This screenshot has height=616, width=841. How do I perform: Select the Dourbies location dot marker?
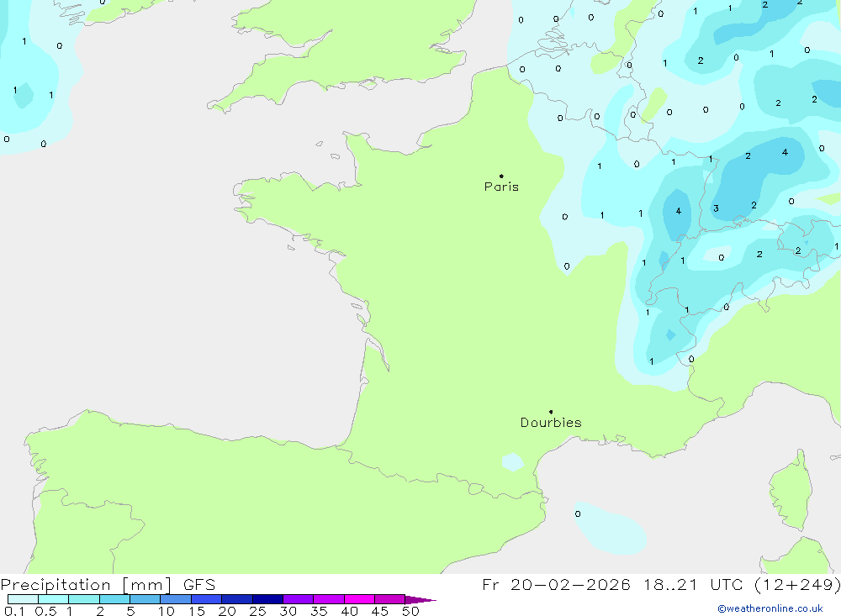pos(551,412)
